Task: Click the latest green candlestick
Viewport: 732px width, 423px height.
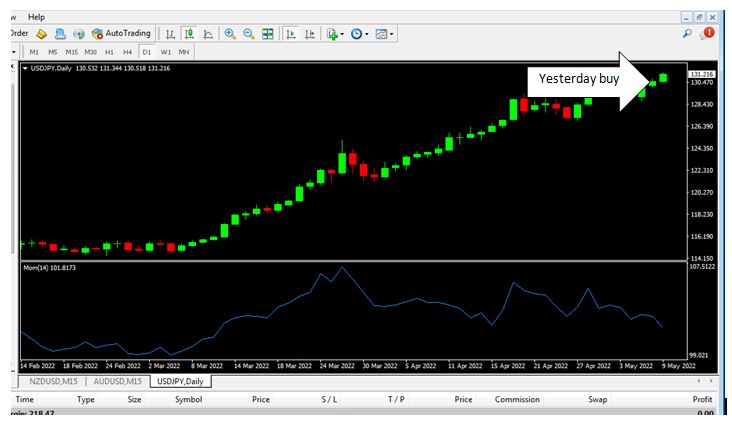Action: pos(663,78)
